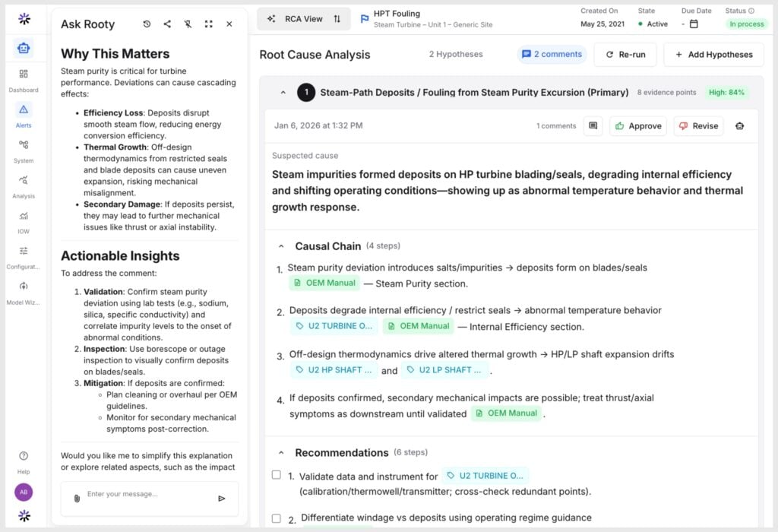Viewport: 778px width, 532px height.
Task: Open OEM Manual tag in step 4
Action: [x=506, y=413]
